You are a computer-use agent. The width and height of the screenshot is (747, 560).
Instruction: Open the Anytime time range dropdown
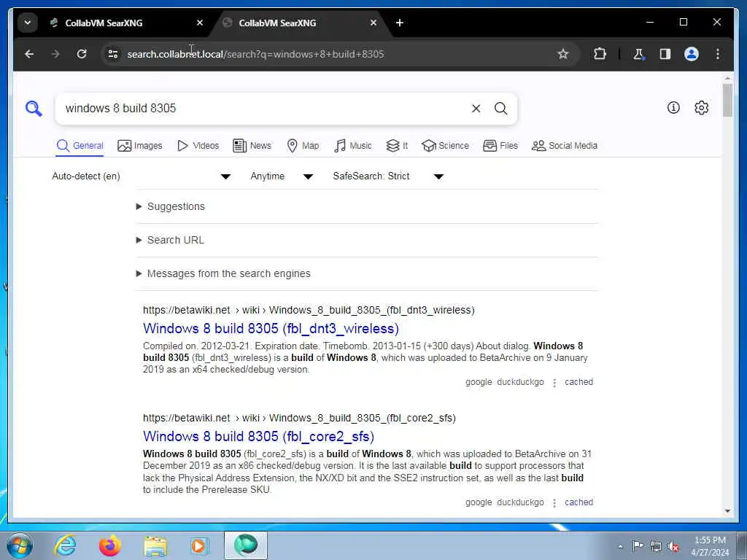point(282,176)
